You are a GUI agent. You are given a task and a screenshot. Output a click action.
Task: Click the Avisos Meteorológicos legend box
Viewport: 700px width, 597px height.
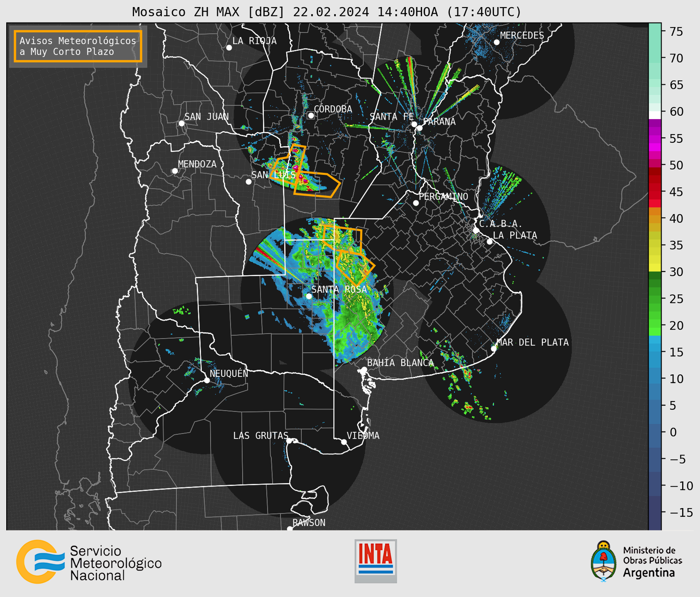click(x=78, y=46)
